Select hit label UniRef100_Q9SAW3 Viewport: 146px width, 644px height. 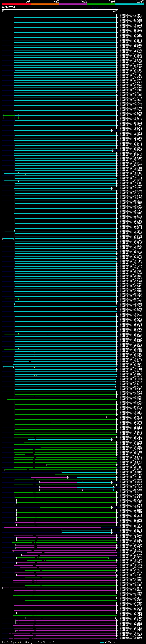[x=131, y=70]
